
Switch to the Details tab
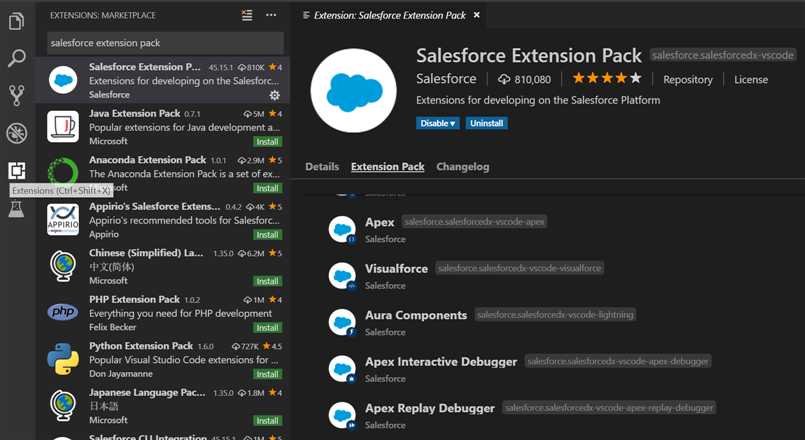[322, 167]
